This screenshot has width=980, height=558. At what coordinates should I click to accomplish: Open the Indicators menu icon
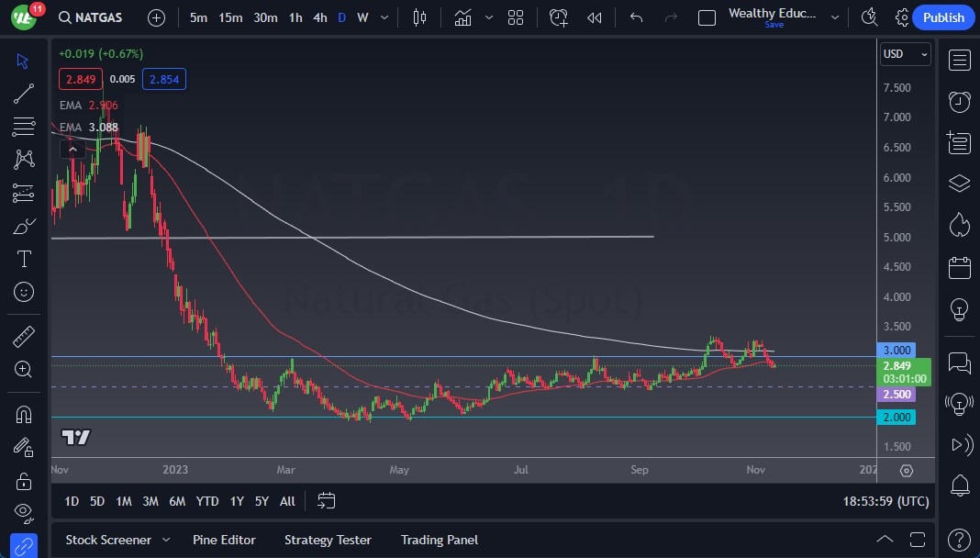462,17
